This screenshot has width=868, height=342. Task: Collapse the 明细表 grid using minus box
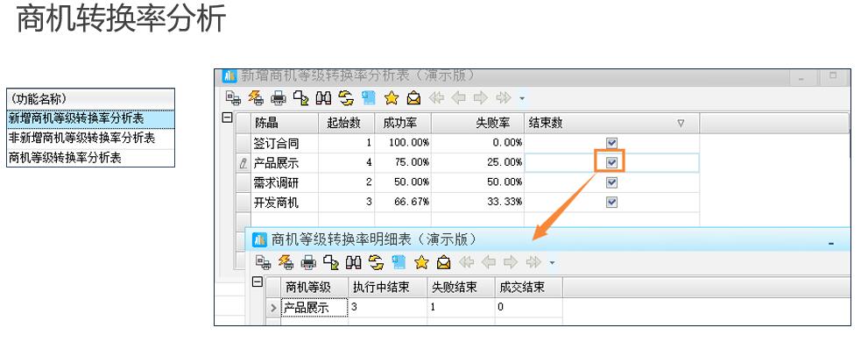coord(257,281)
